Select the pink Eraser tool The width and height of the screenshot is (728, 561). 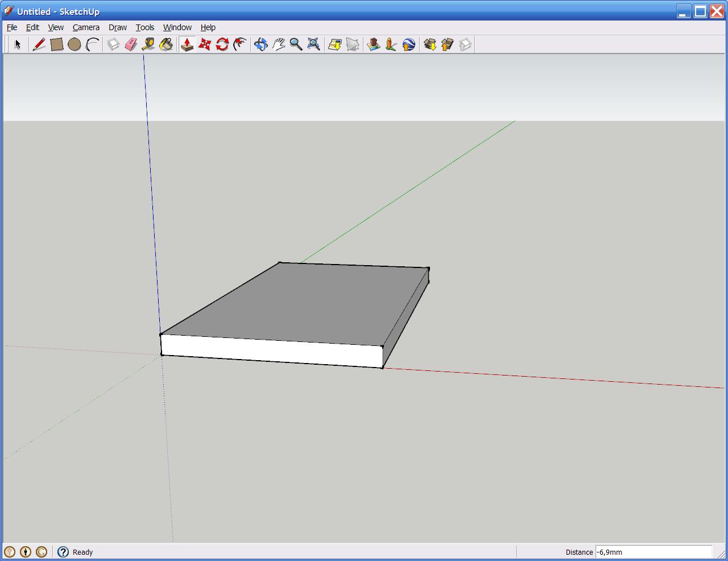131,44
